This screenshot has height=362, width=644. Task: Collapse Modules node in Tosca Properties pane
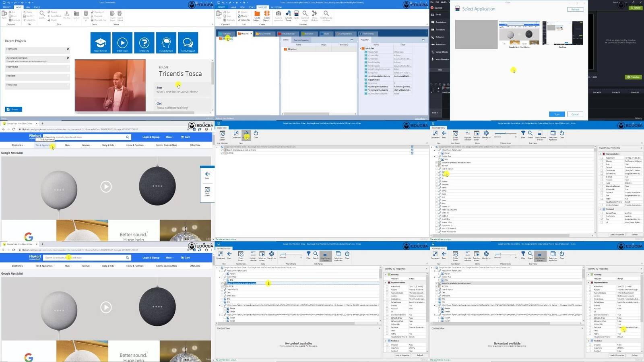pos(361,48)
